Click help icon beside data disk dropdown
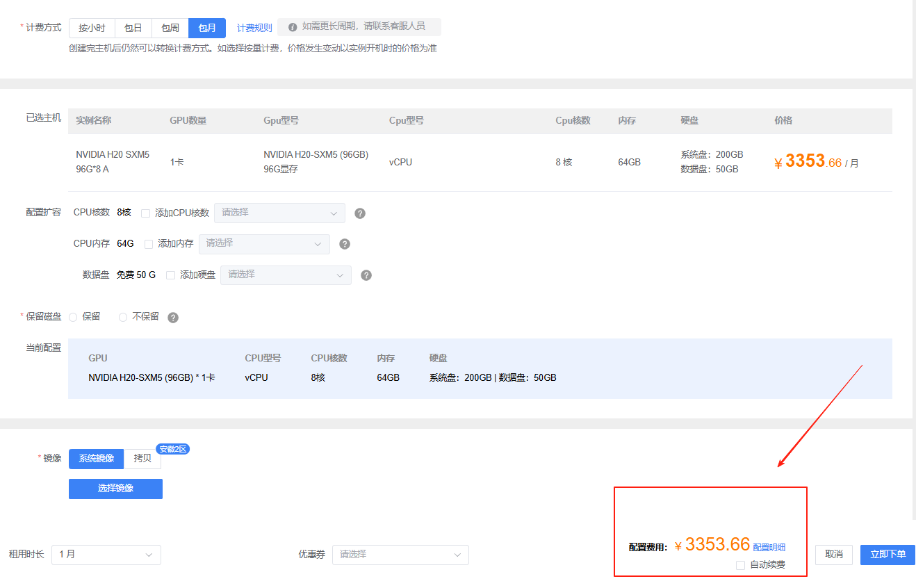 [366, 275]
